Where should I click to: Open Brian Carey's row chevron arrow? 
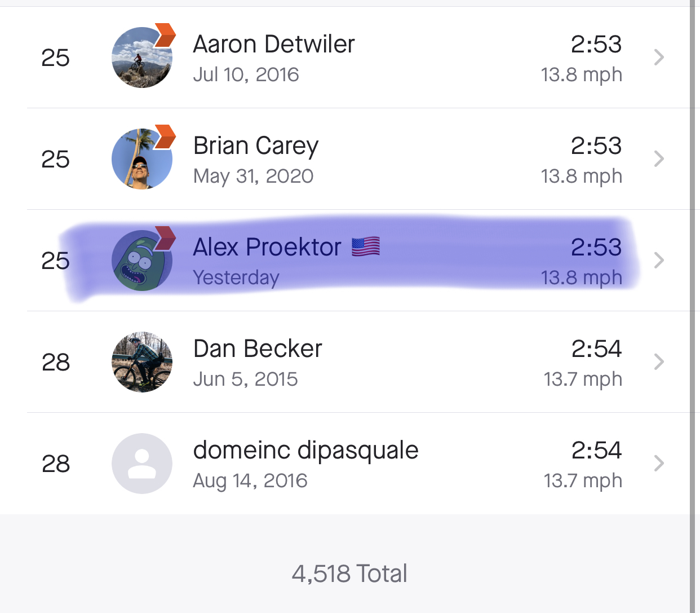(659, 158)
